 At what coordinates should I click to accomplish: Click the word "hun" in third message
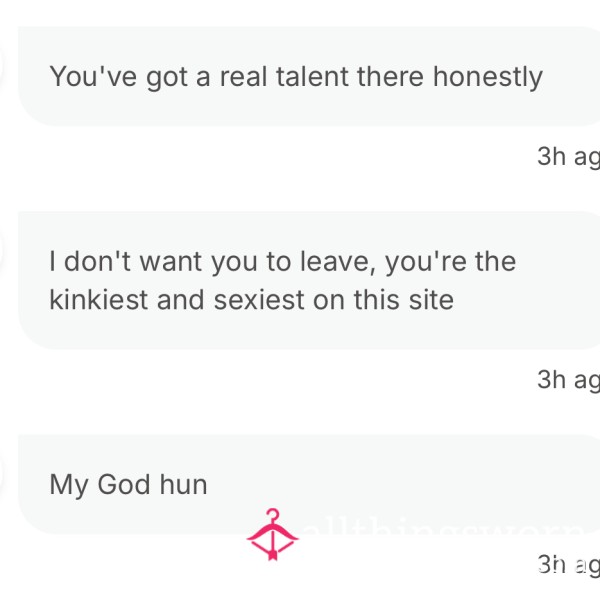click(x=184, y=485)
